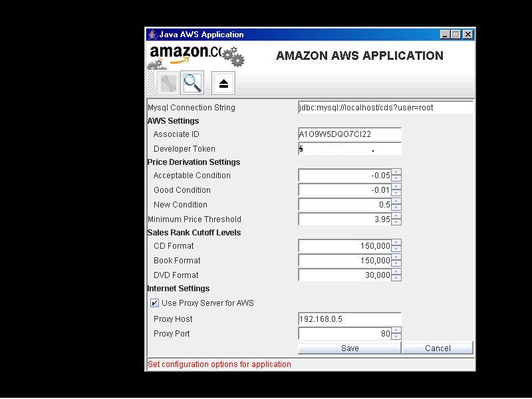Click the Java AWS Application title text
This screenshot has width=532, height=399.
tap(201, 35)
